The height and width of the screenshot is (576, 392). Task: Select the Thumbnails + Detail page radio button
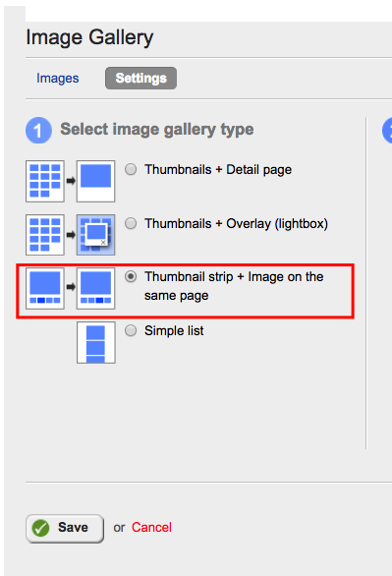(131, 169)
